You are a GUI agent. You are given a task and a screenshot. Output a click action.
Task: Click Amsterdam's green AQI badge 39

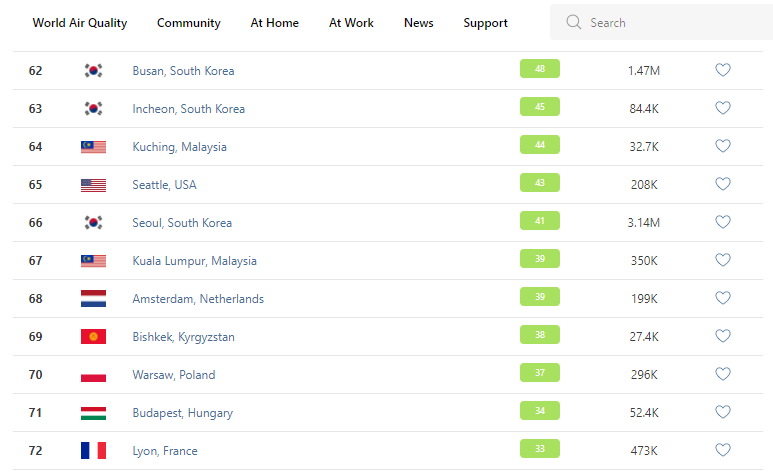coord(540,297)
